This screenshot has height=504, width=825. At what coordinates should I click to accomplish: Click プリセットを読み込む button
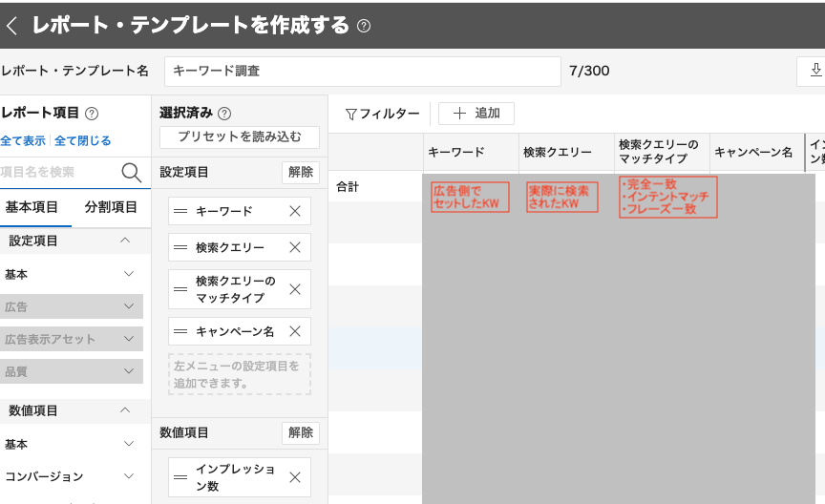click(x=240, y=137)
